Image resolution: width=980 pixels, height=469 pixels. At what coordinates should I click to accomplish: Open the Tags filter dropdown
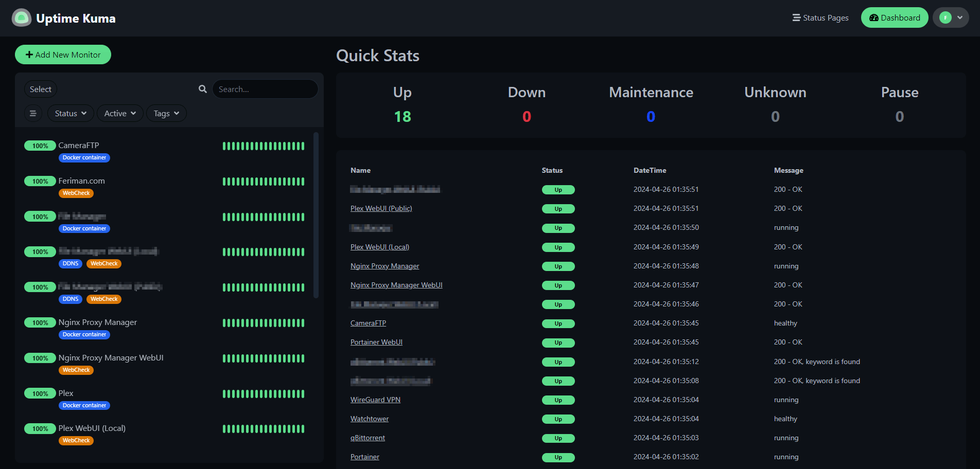pyautogui.click(x=166, y=113)
